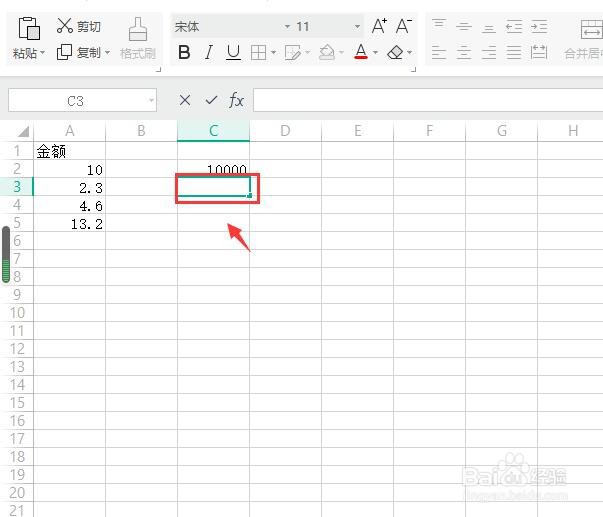Align text right
This screenshot has height=517, width=603.
coord(489,52)
